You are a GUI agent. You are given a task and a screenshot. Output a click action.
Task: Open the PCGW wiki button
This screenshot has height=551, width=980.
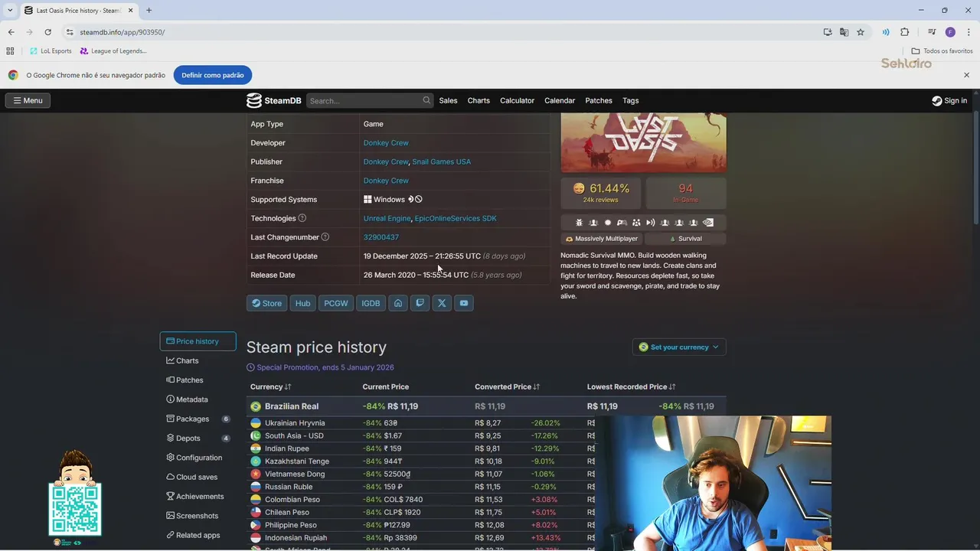click(335, 303)
